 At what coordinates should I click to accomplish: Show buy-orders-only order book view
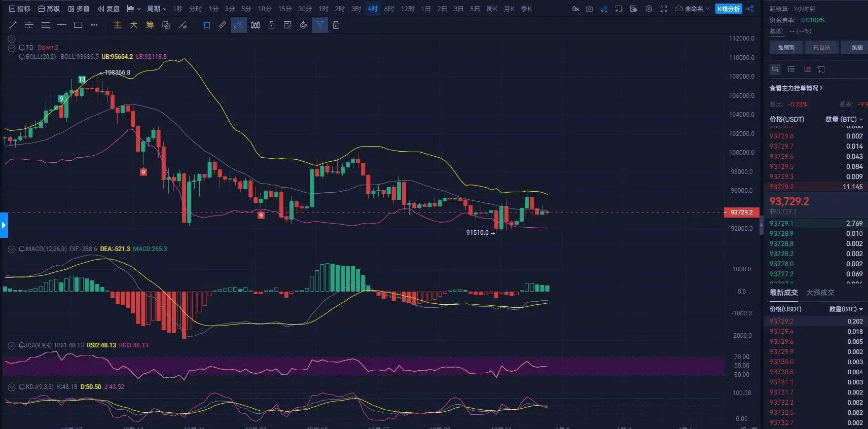click(791, 69)
